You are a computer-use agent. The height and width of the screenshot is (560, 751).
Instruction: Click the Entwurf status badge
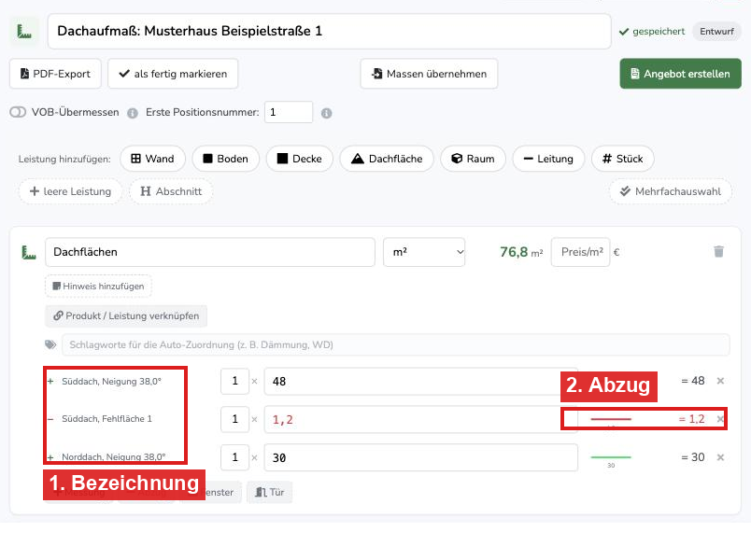(716, 32)
